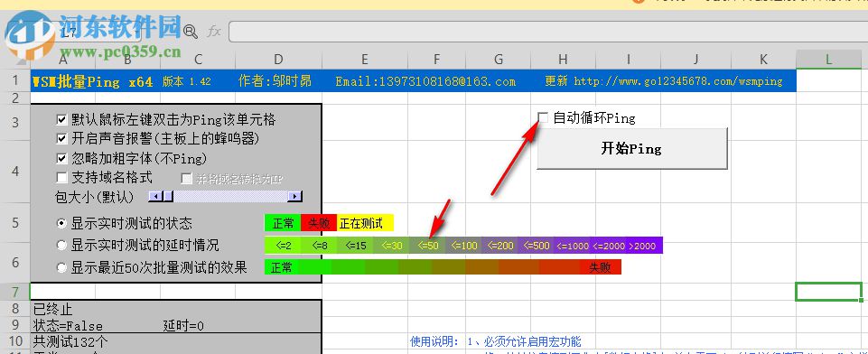Select row 9 header
Image resolution: width=868 pixels, height=354 pixels.
tap(14, 325)
